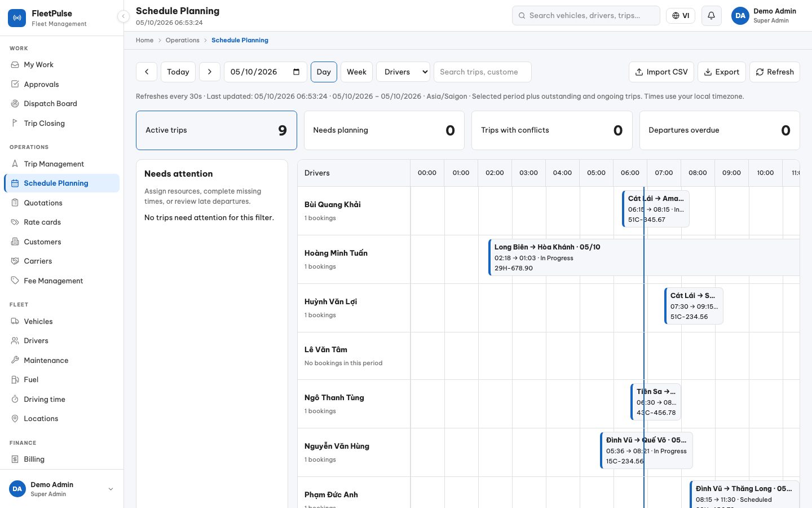Click the Fee Management tag icon
The image size is (812, 508).
pyautogui.click(x=15, y=281)
